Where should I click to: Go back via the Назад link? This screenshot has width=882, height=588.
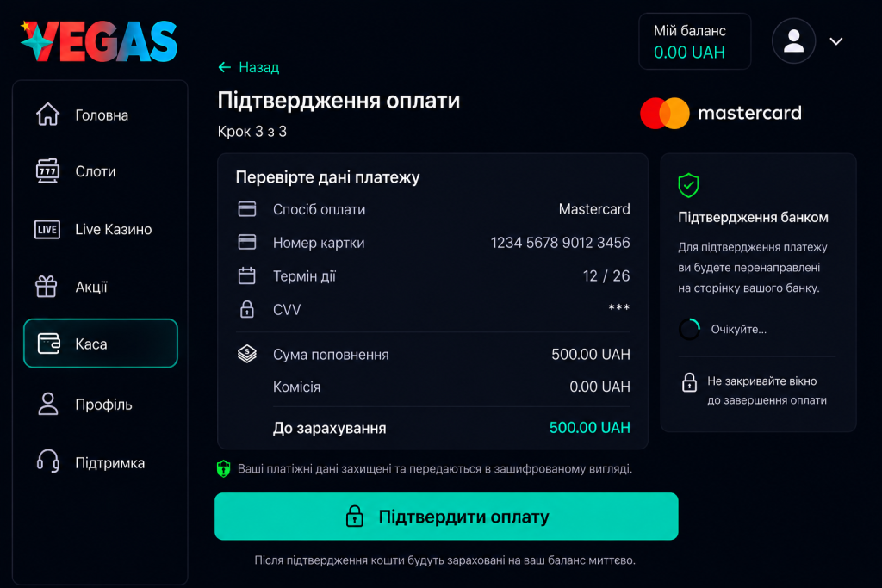[249, 67]
